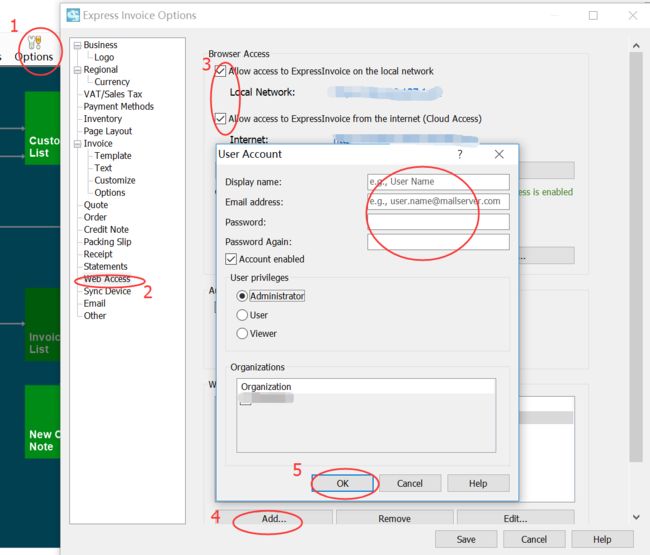Open Packing Slip settings
The width and height of the screenshot is (650, 555).
coord(107,242)
